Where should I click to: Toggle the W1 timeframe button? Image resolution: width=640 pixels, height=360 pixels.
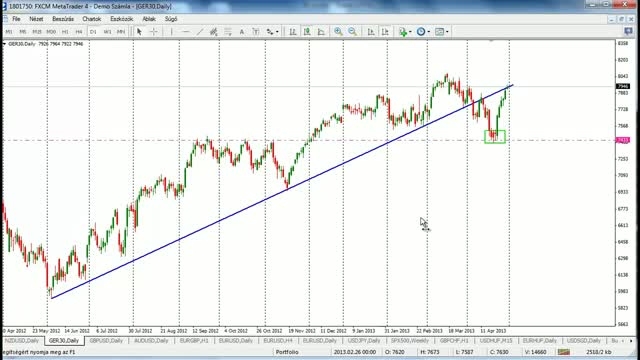[x=107, y=31]
